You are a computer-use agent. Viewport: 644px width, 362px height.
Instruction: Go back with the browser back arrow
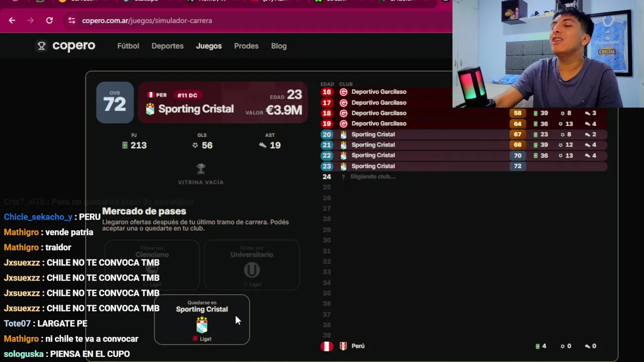pyautogui.click(x=12, y=21)
